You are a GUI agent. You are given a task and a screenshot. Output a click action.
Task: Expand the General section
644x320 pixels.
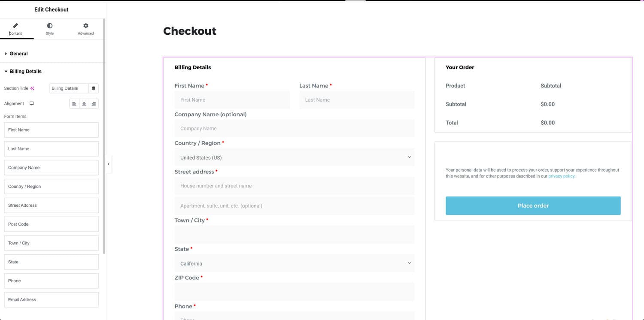click(18, 54)
